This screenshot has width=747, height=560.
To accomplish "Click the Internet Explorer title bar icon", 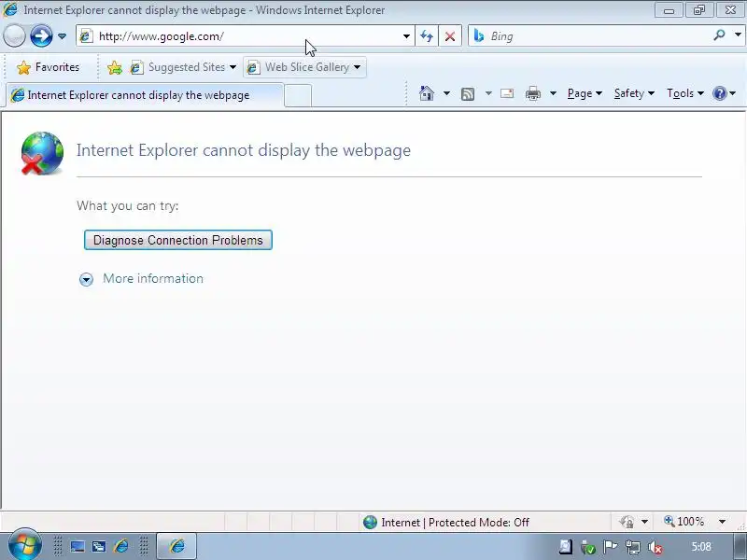I will pyautogui.click(x=10, y=9).
